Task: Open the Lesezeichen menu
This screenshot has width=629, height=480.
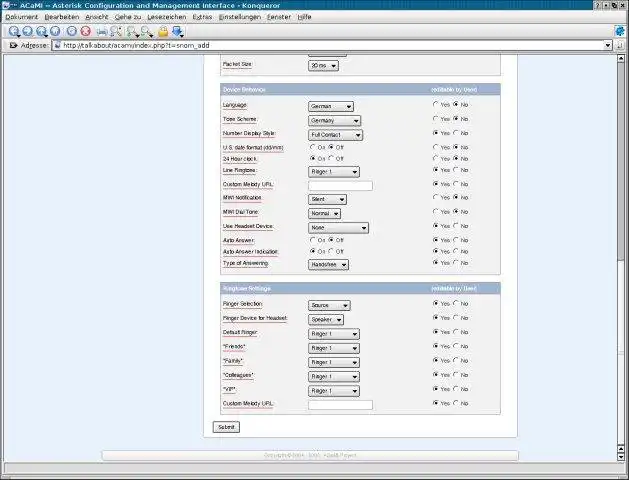Action: pos(166,17)
